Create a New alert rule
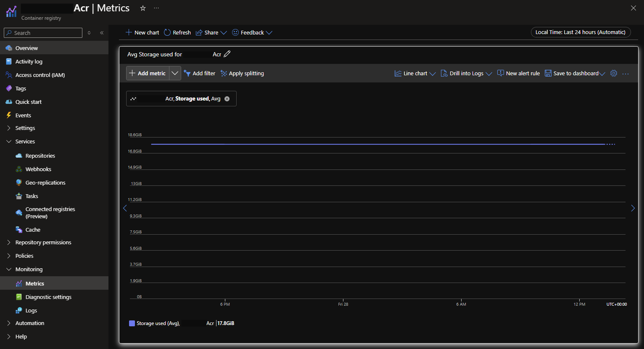Screen dimensions: 644x349 (518, 73)
